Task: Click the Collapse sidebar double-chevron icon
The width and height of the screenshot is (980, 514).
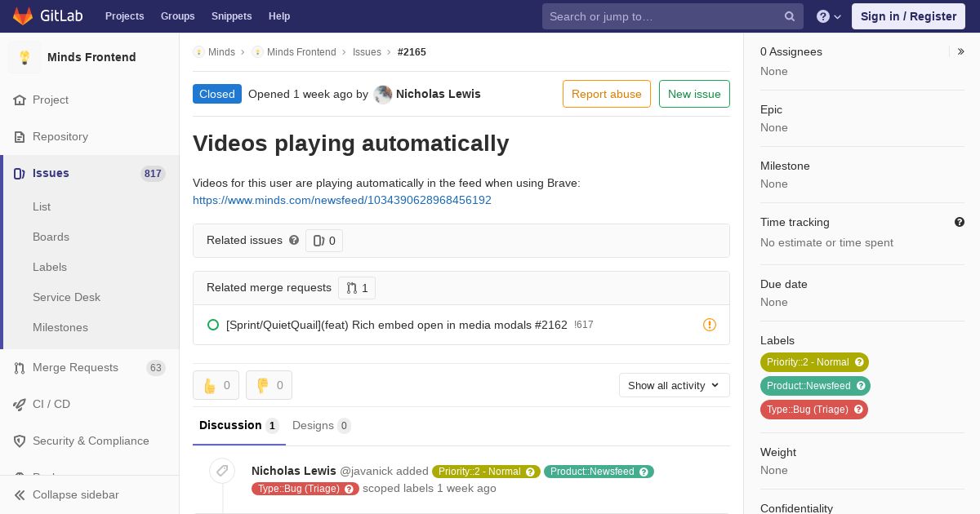Action: [x=20, y=494]
